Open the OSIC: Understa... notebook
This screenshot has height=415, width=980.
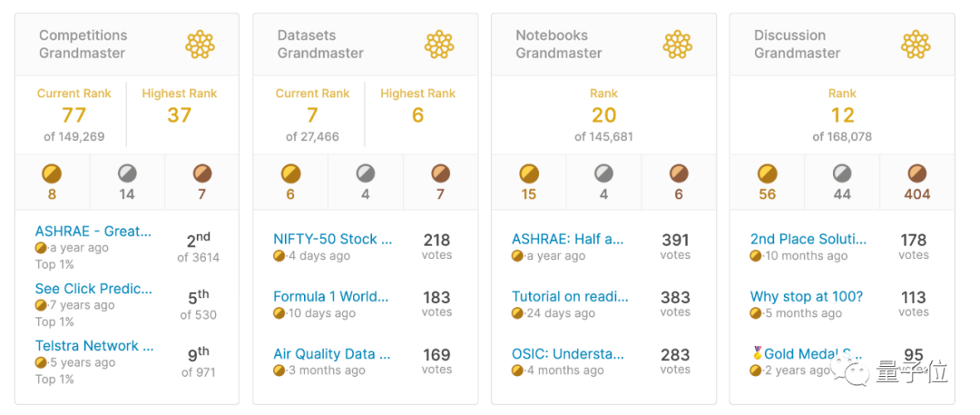coord(568,354)
